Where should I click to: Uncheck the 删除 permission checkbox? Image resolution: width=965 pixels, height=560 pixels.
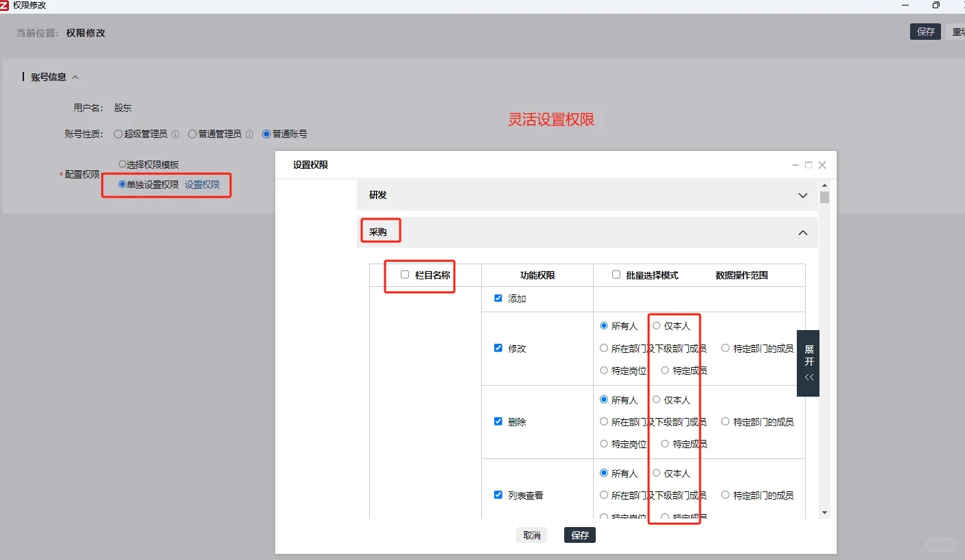[498, 421]
